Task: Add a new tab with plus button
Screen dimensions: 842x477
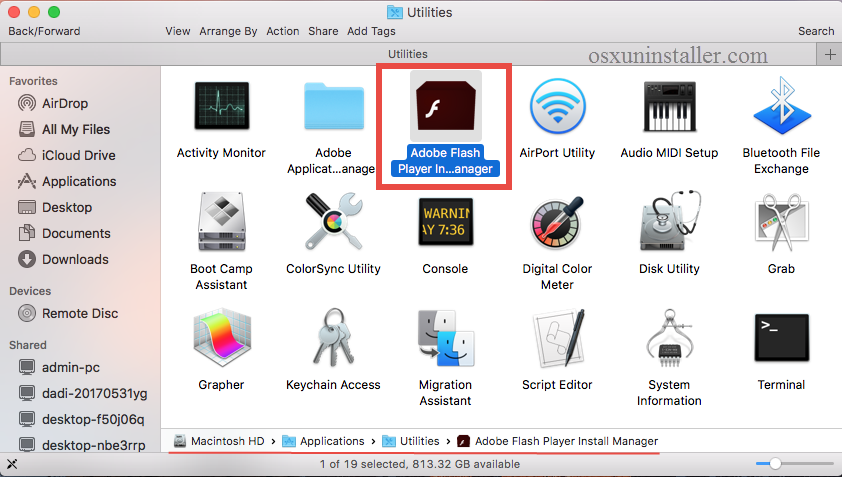Action: [830, 54]
